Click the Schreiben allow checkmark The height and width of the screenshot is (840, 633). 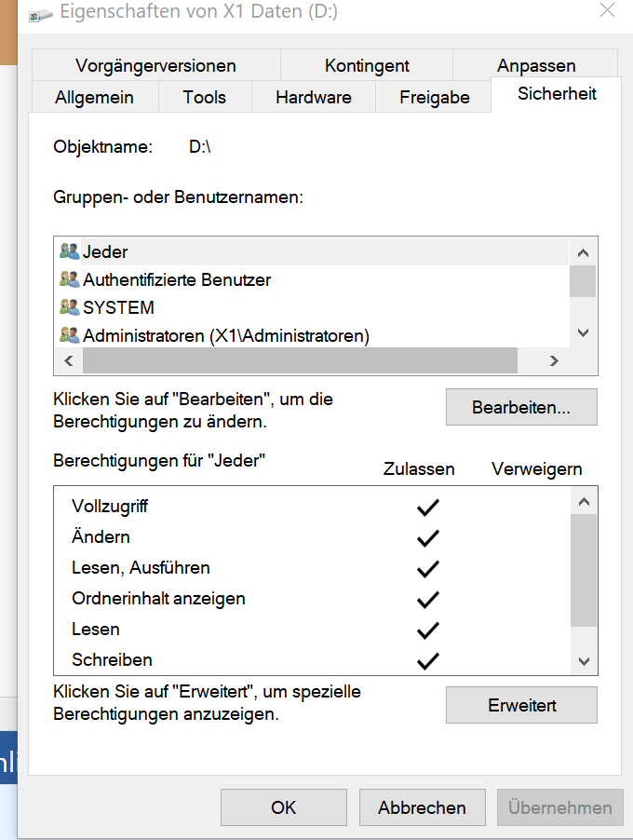[428, 661]
